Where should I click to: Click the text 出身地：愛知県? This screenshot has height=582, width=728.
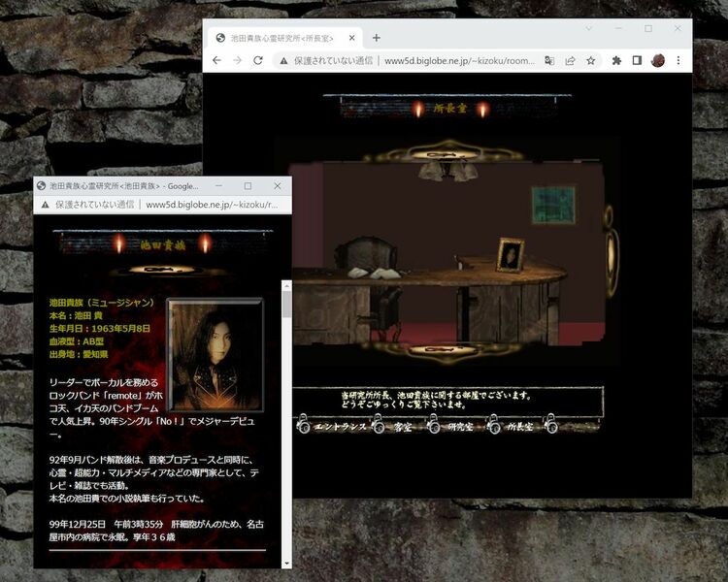click(x=79, y=355)
